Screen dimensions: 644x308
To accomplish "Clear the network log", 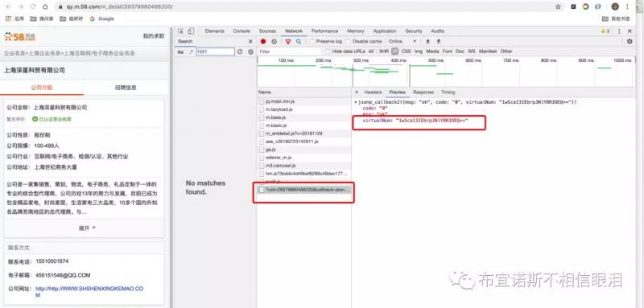I will point(274,42).
